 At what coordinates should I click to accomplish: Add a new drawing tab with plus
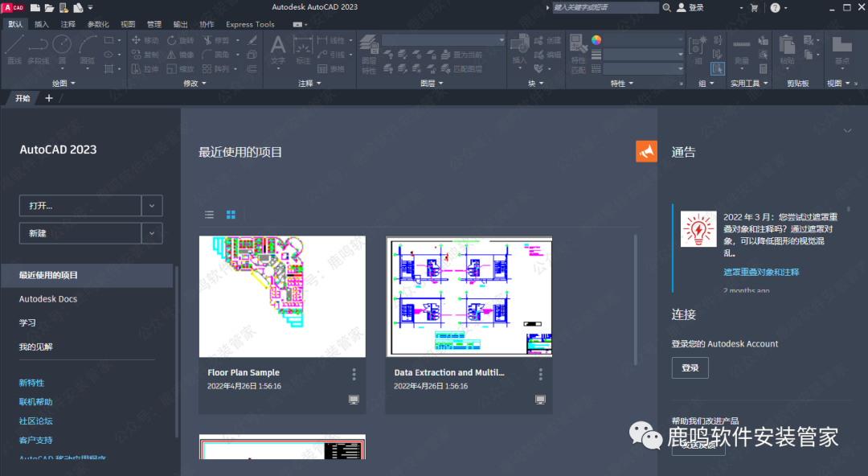49,98
